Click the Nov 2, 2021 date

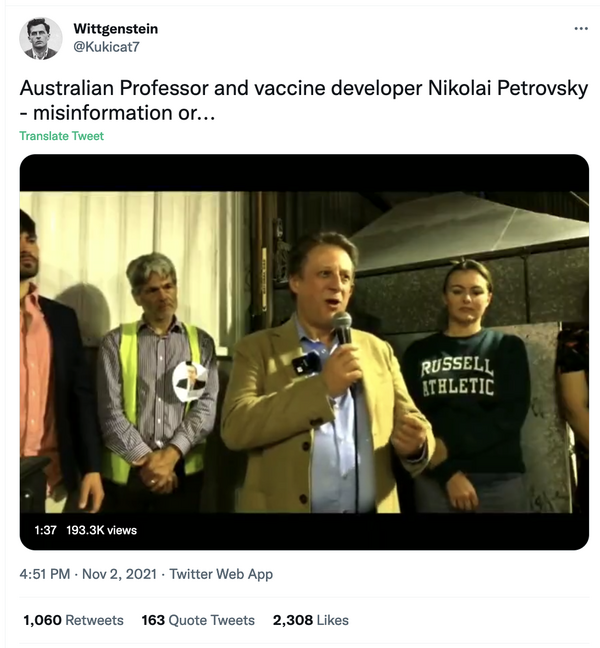(x=120, y=574)
